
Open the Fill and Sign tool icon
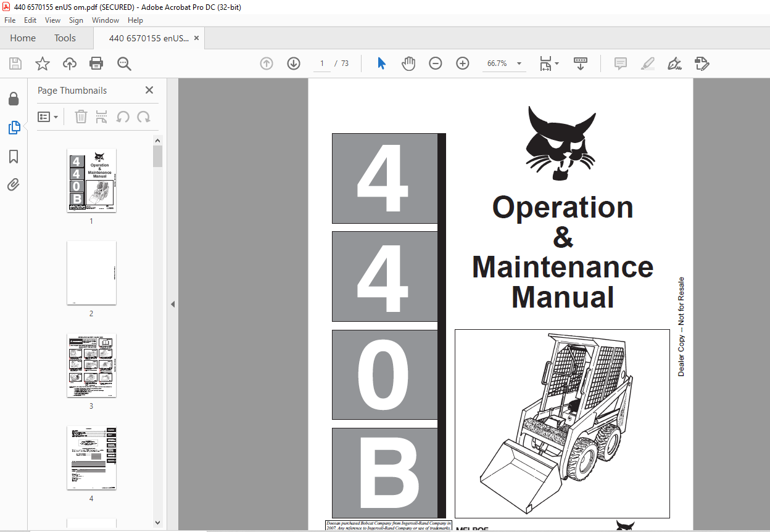(702, 63)
